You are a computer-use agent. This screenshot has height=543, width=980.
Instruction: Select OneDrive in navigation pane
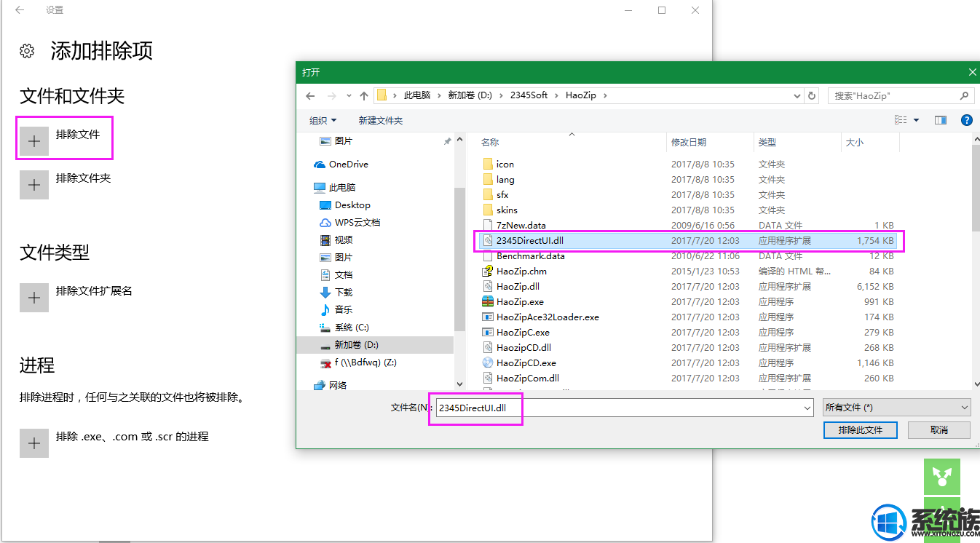coord(341,165)
